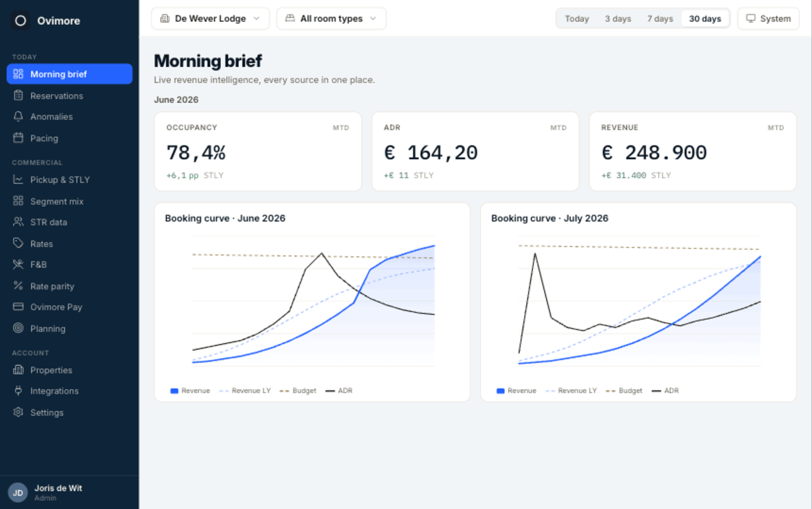This screenshot has height=509, width=812.
Task: Click the F&B utensils icon
Action: pyautogui.click(x=19, y=264)
